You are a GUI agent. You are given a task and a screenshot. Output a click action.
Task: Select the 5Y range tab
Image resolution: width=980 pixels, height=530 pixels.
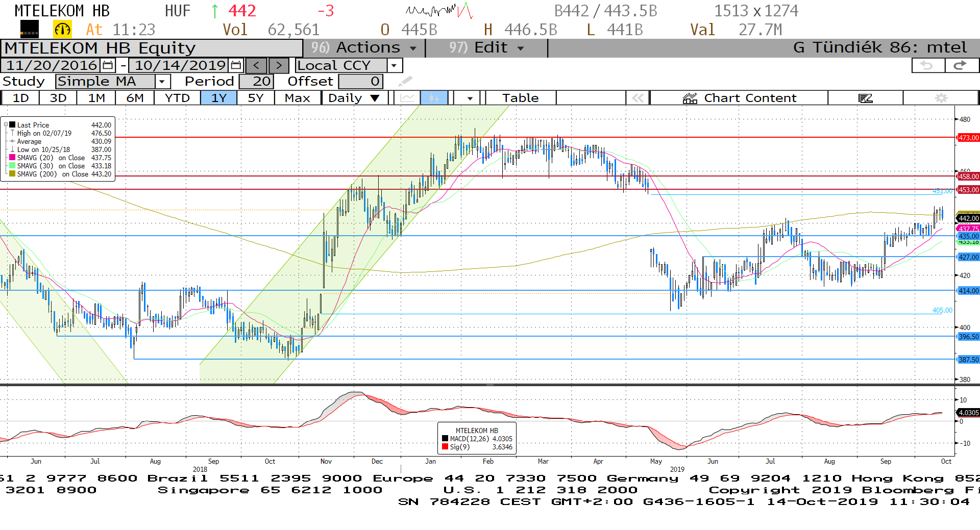click(255, 98)
